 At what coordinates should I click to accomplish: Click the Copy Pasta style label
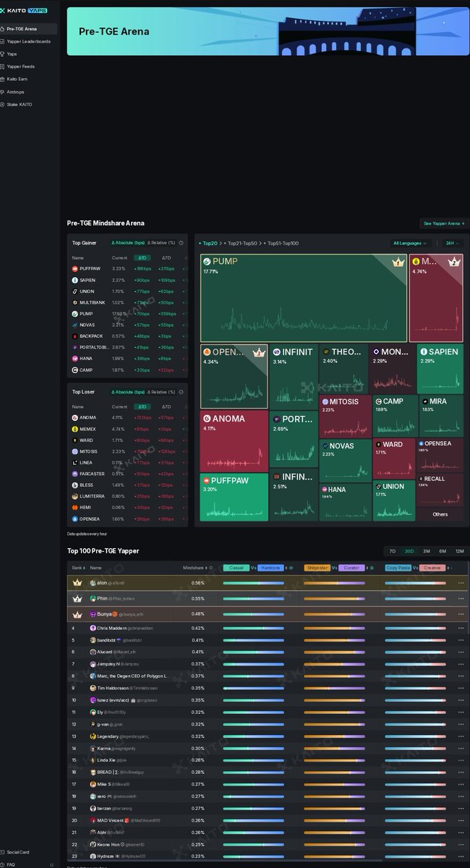point(398,568)
